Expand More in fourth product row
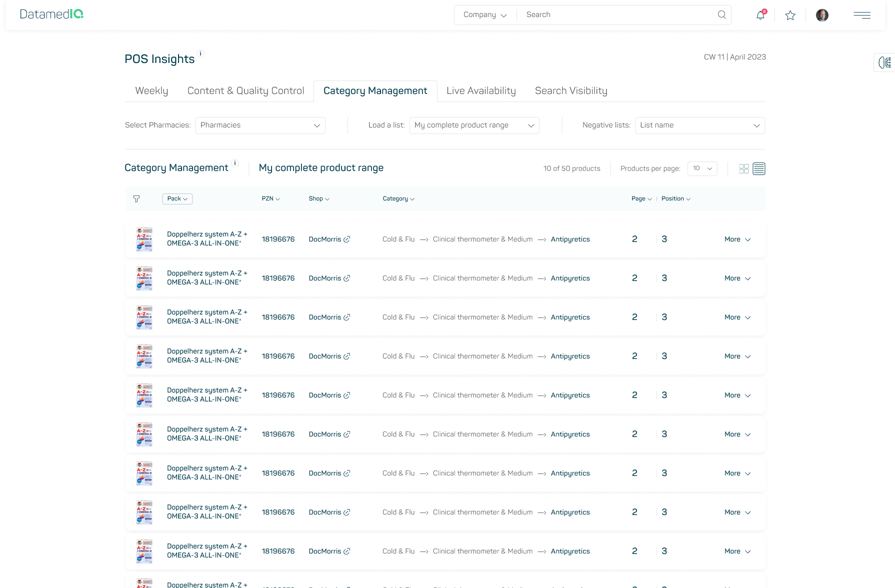This screenshot has width=895, height=588. [x=737, y=356]
